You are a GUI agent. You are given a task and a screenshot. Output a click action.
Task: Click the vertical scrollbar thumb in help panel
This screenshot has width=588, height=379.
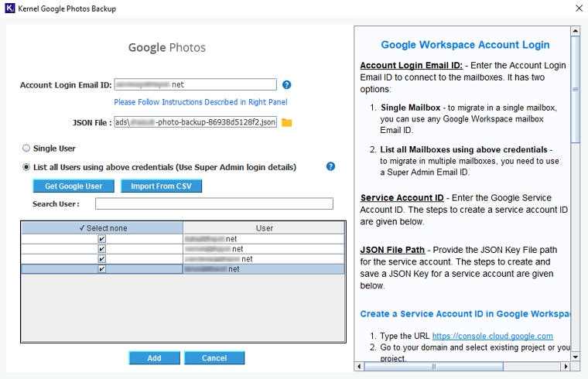click(x=576, y=89)
